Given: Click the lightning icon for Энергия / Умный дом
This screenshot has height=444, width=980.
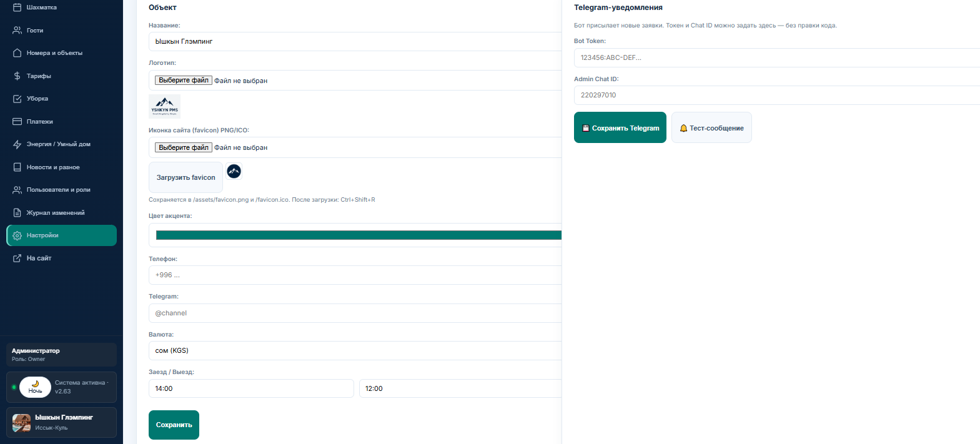Looking at the screenshot, I should pyautogui.click(x=17, y=144).
